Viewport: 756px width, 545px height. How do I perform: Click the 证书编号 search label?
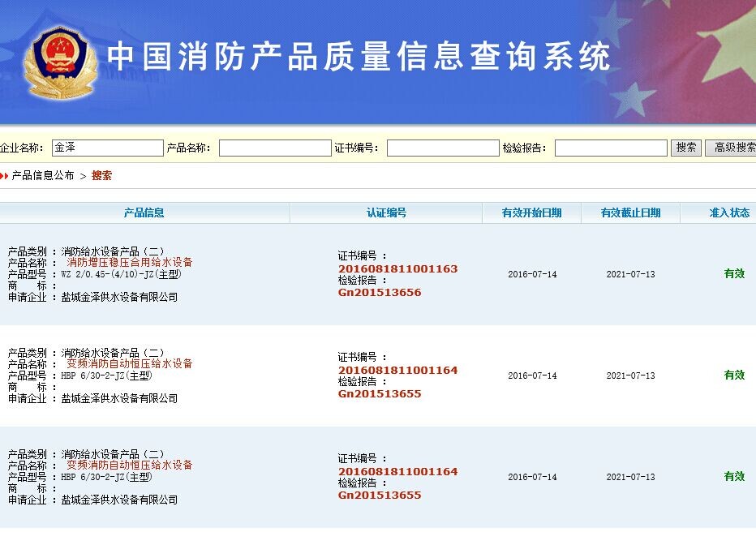tap(356, 148)
